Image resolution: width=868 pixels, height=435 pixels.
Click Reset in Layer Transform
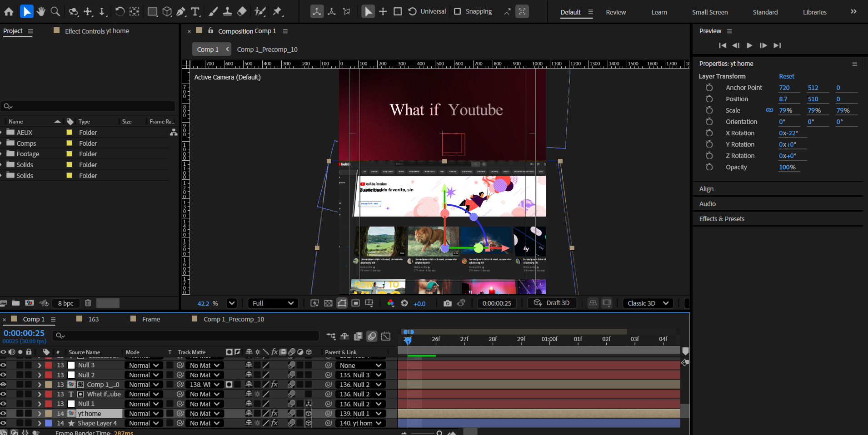coord(786,76)
